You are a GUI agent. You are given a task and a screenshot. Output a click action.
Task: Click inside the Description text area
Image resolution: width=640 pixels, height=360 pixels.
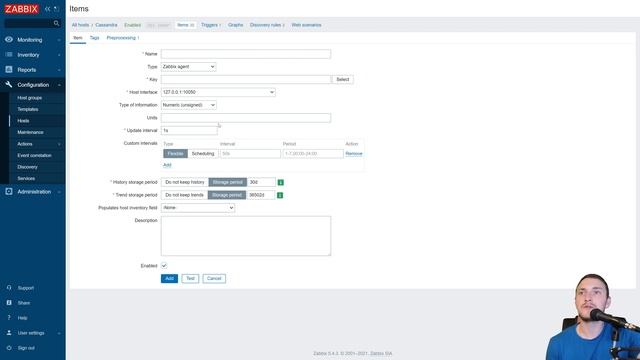(246, 236)
